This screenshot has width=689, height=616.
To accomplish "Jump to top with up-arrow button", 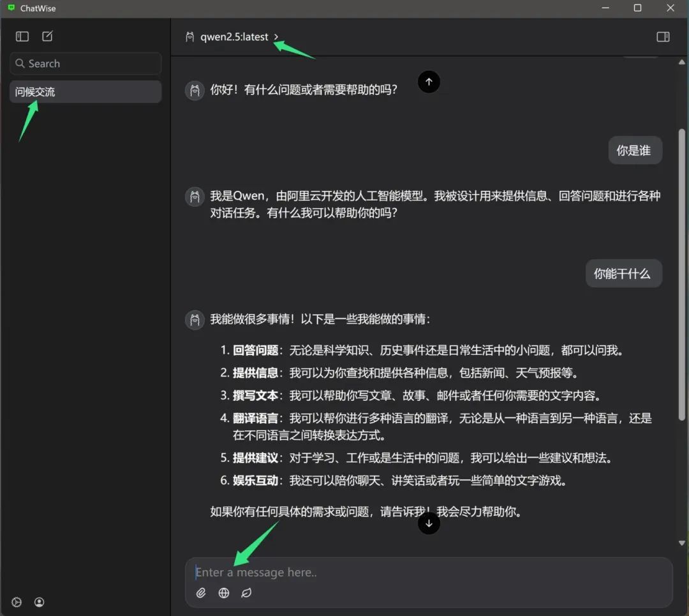I will coord(429,82).
